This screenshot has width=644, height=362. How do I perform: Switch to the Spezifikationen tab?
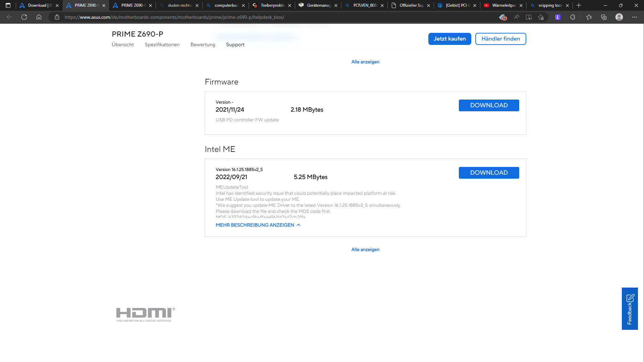click(162, 45)
